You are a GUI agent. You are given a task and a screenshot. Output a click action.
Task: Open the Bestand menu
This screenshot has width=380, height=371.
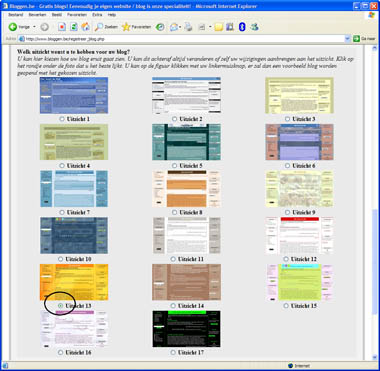pos(15,15)
